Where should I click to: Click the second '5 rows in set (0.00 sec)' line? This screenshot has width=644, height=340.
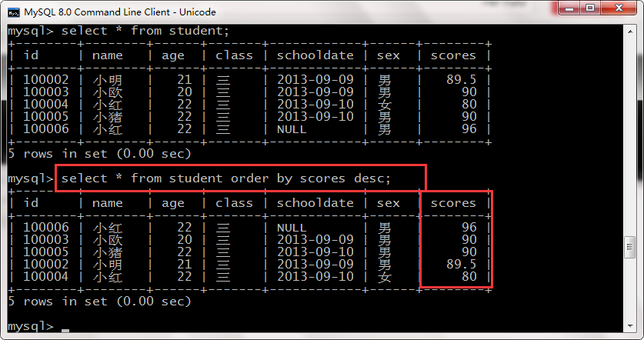point(99,302)
